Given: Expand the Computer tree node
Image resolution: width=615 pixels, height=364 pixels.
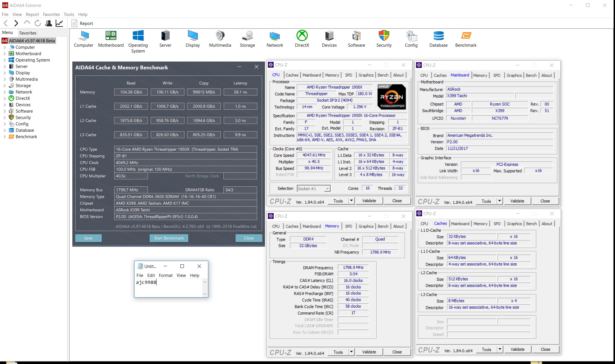Looking at the screenshot, I should pos(5,47).
